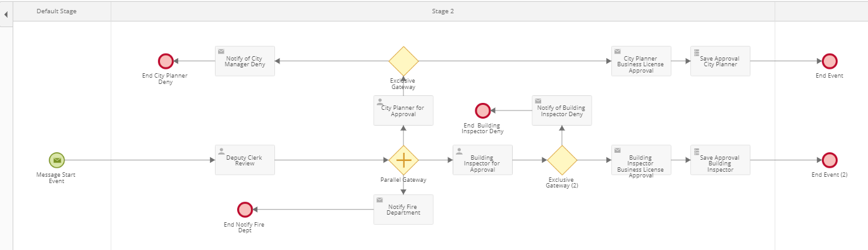Select the City Planner for Approval task
Viewport: 868px width, 250px height.
(x=403, y=110)
